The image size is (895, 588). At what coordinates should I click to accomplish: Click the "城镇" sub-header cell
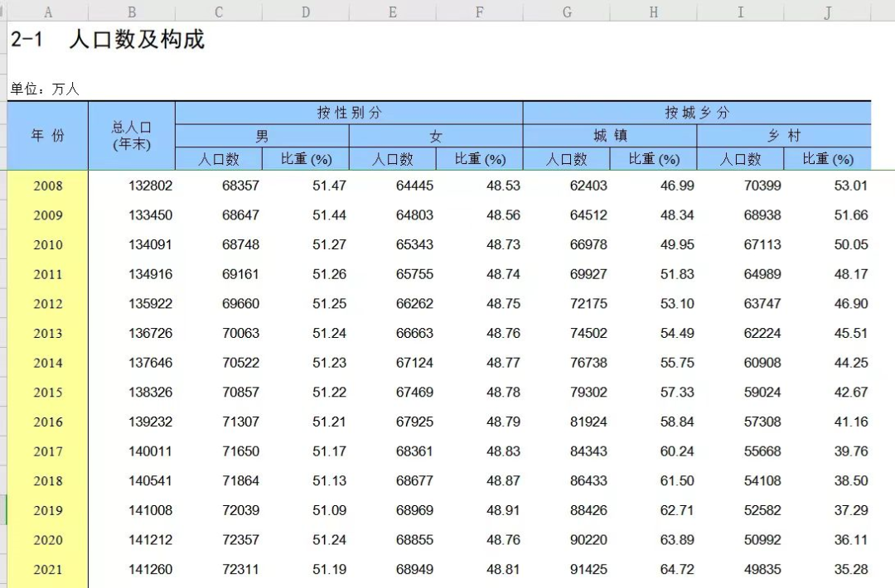(610, 136)
